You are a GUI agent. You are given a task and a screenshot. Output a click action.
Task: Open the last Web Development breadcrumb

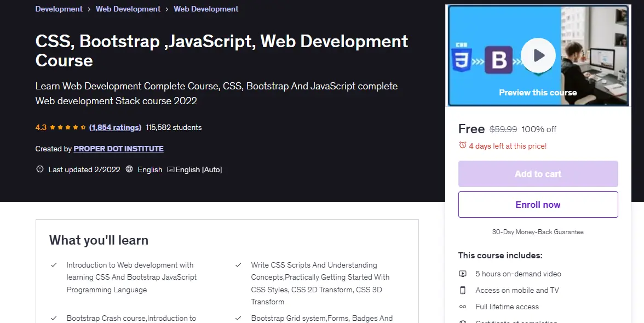[206, 9]
